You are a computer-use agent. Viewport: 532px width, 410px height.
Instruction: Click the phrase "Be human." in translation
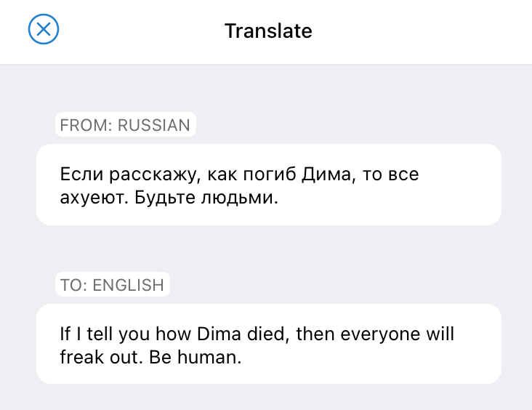coord(195,357)
